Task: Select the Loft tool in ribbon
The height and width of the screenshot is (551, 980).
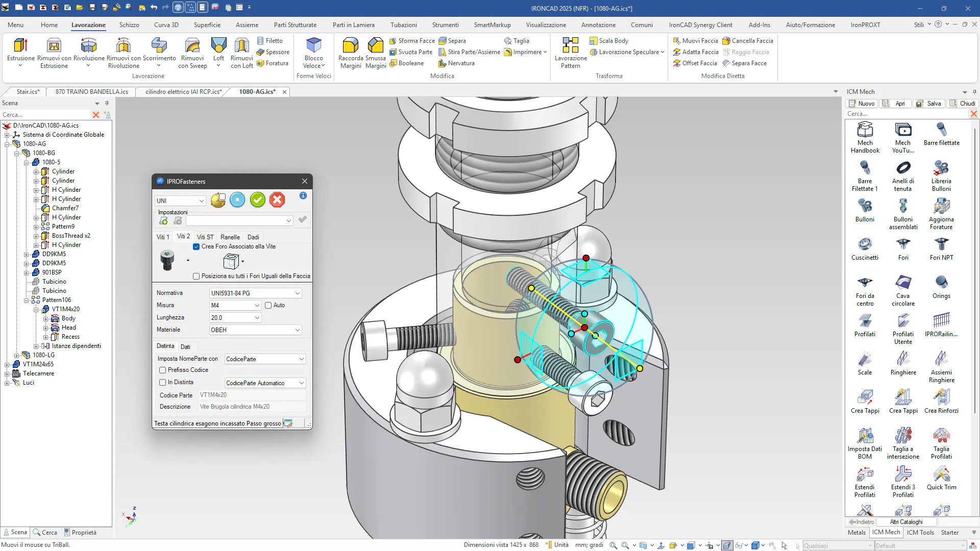Action: point(218,46)
